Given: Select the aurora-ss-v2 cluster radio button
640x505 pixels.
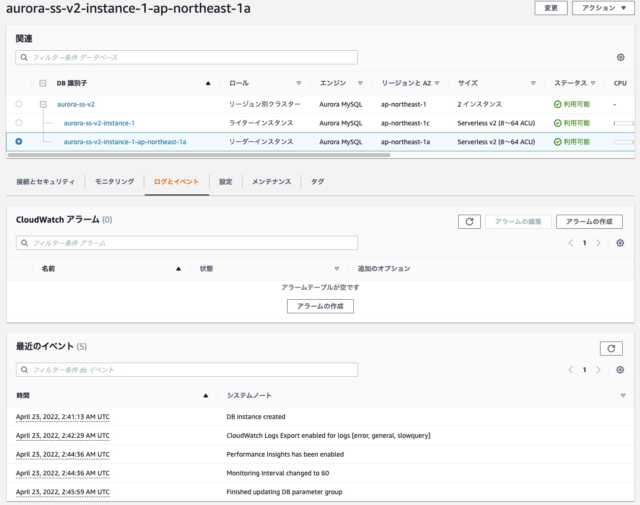Looking at the screenshot, I should coord(19,104).
